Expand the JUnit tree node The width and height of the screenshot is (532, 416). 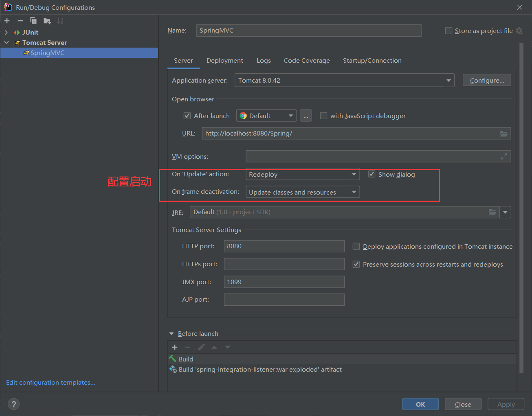click(6, 32)
